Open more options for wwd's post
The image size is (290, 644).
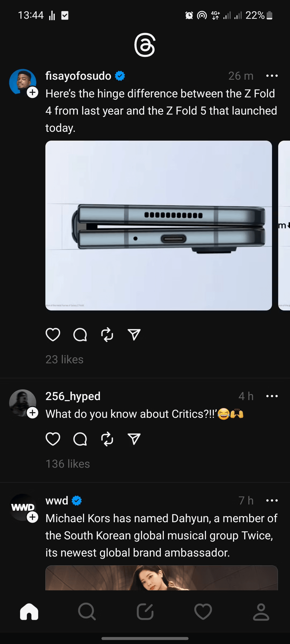tap(272, 500)
